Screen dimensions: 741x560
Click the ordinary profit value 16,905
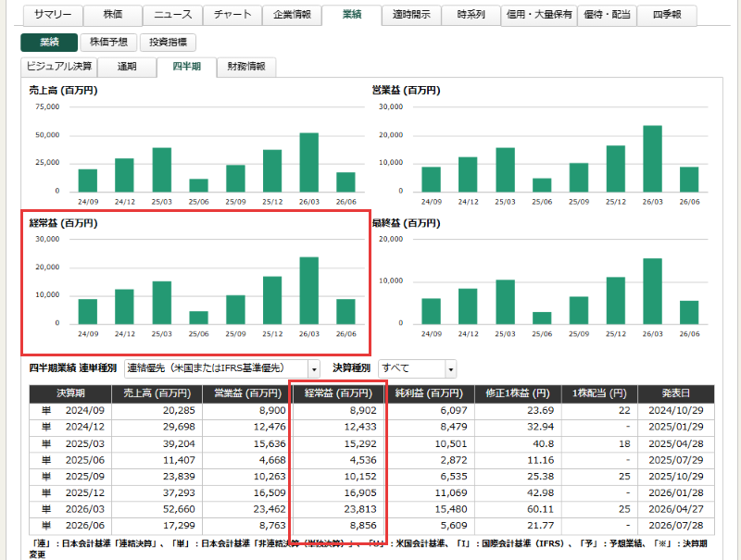[360, 493]
